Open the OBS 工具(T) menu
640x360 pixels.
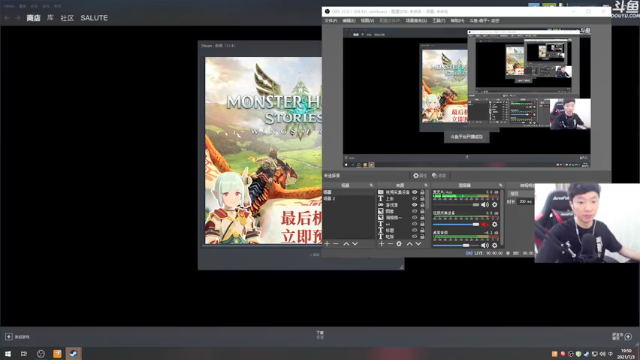pyautogui.click(x=439, y=21)
